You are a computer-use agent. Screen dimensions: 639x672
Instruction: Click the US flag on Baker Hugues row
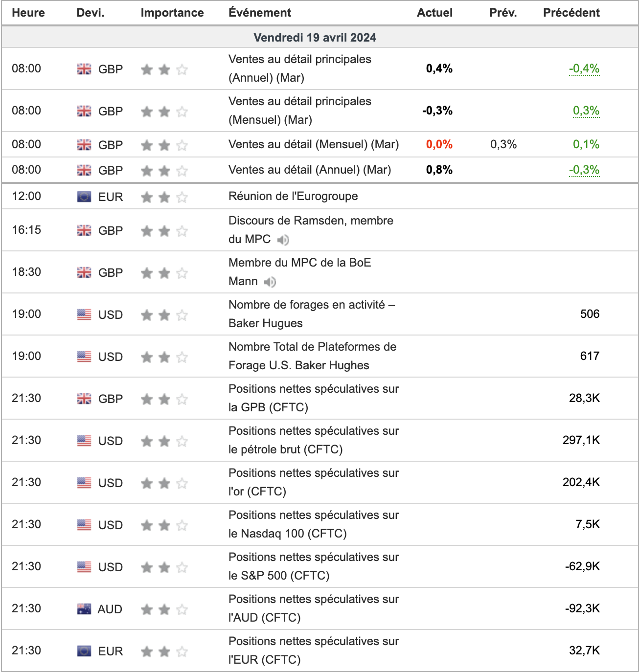tap(84, 314)
